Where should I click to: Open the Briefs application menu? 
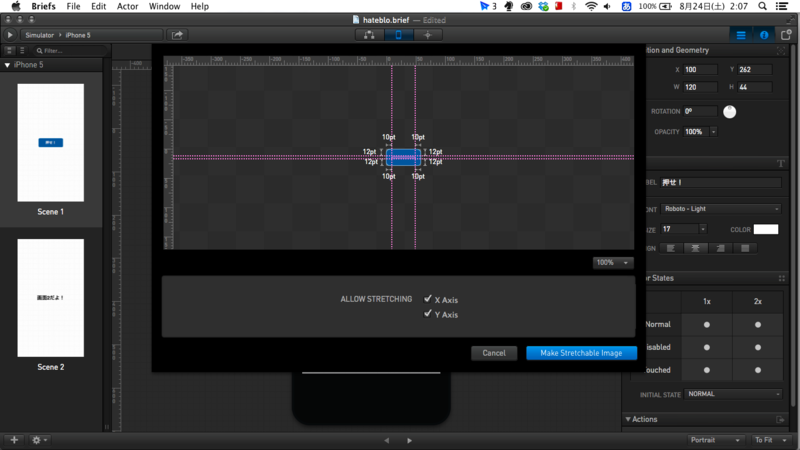pyautogui.click(x=43, y=7)
